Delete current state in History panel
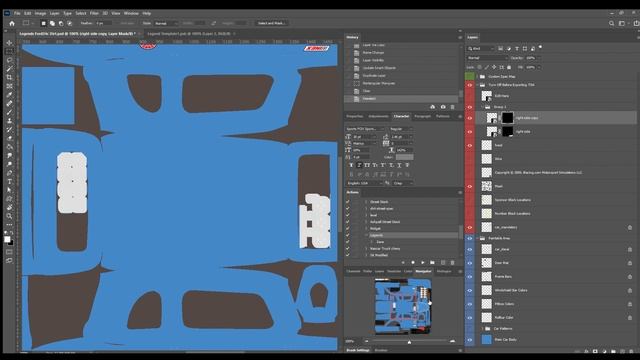 tap(452, 107)
